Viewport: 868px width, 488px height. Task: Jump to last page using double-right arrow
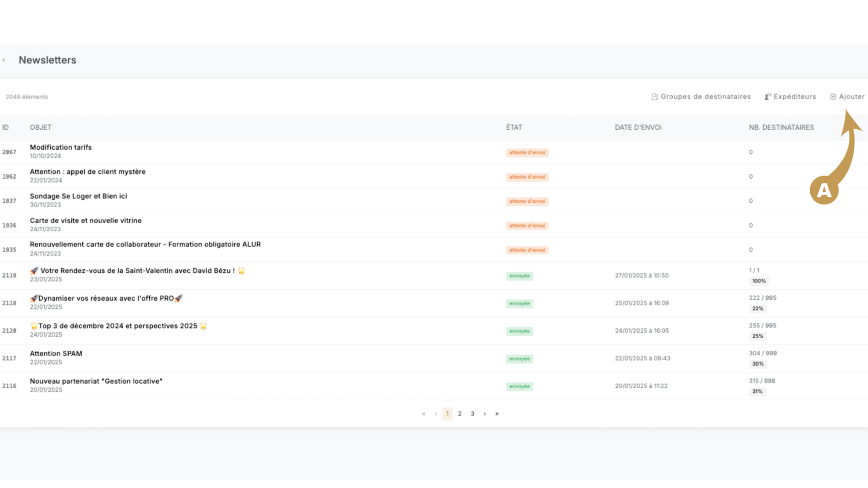click(x=497, y=414)
